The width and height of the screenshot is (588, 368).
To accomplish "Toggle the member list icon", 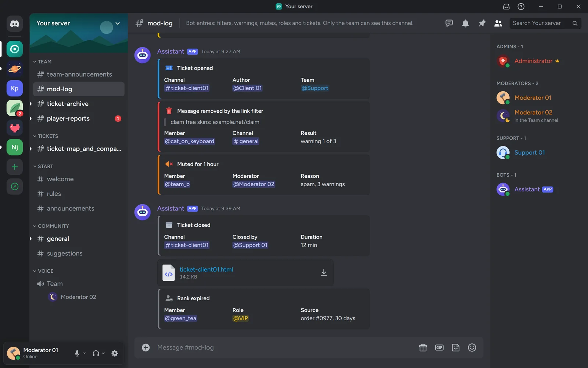I will coord(498,23).
